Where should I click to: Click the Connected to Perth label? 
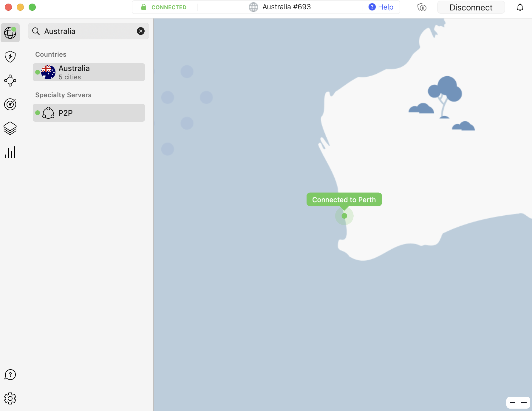pyautogui.click(x=344, y=200)
